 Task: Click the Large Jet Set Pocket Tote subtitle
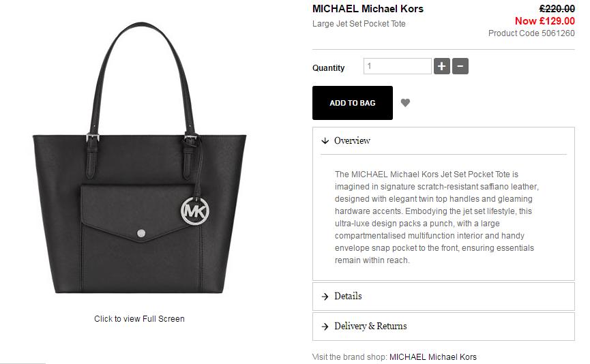(x=359, y=24)
